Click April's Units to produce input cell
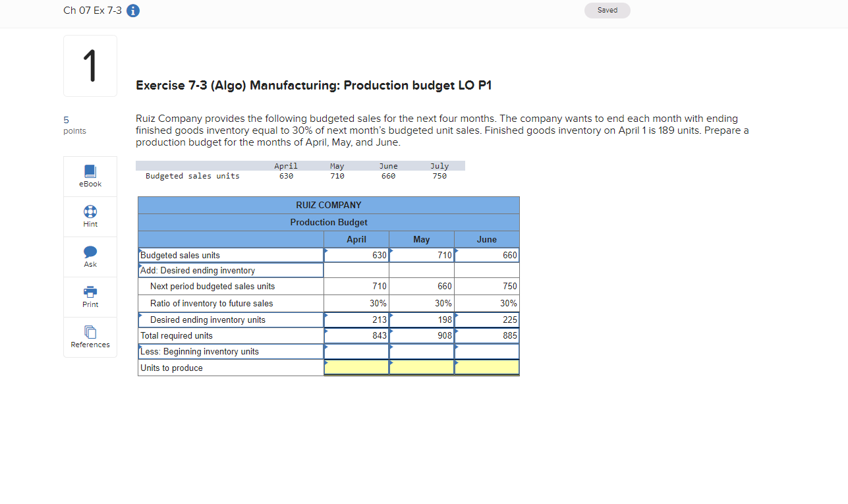Image resolution: width=848 pixels, height=504 pixels. 356,367
